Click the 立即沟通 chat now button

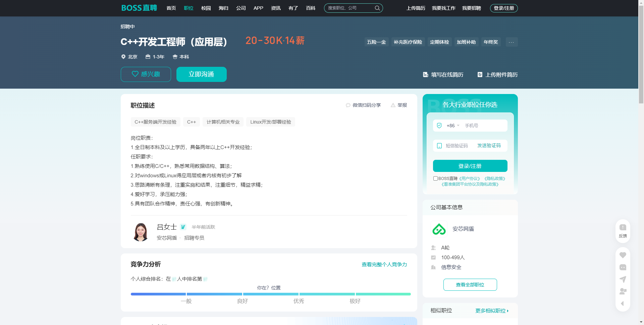tap(201, 74)
